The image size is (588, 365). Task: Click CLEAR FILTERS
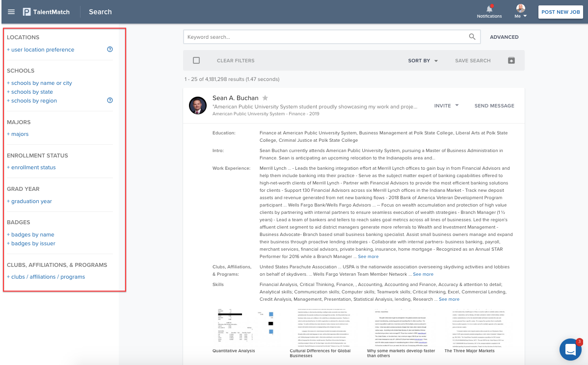click(236, 61)
